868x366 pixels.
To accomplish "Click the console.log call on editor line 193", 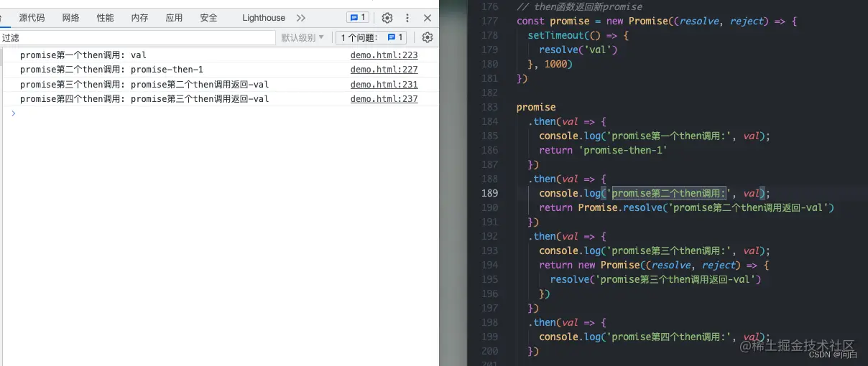I will point(655,250).
